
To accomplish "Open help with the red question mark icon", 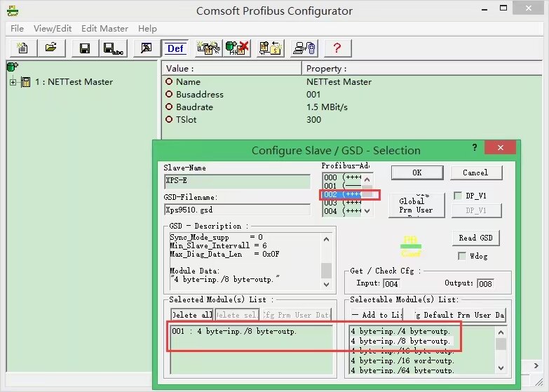I will point(337,48).
